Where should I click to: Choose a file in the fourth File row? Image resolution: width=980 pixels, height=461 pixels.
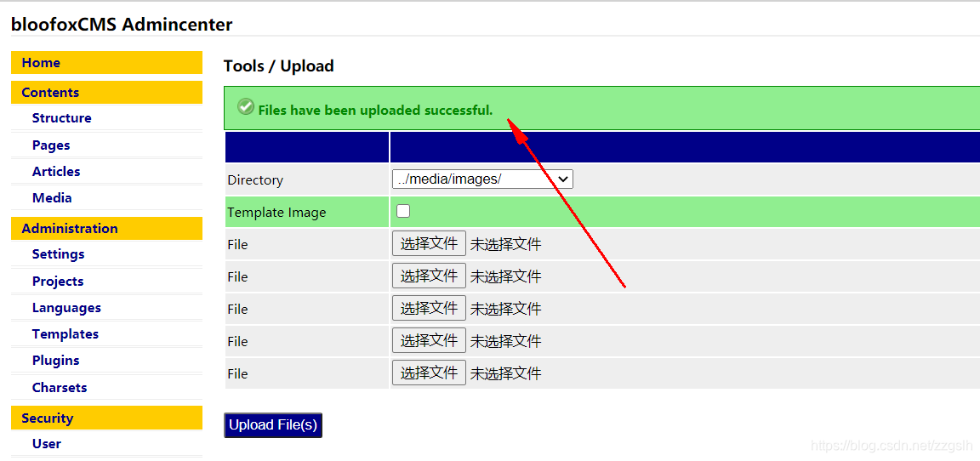point(429,341)
